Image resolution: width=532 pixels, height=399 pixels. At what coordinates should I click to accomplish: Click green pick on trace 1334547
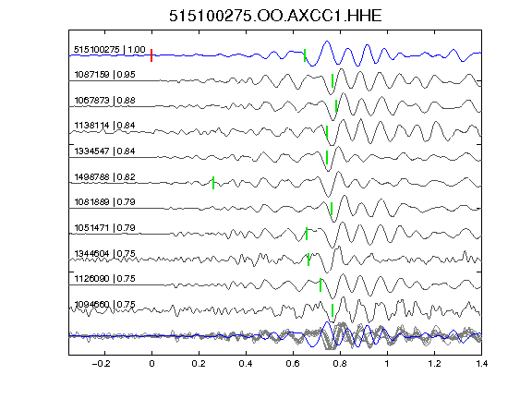pyautogui.click(x=327, y=157)
